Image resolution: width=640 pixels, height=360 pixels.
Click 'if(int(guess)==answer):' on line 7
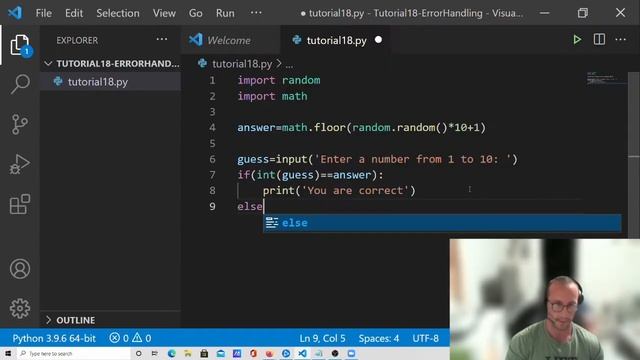tap(311, 175)
